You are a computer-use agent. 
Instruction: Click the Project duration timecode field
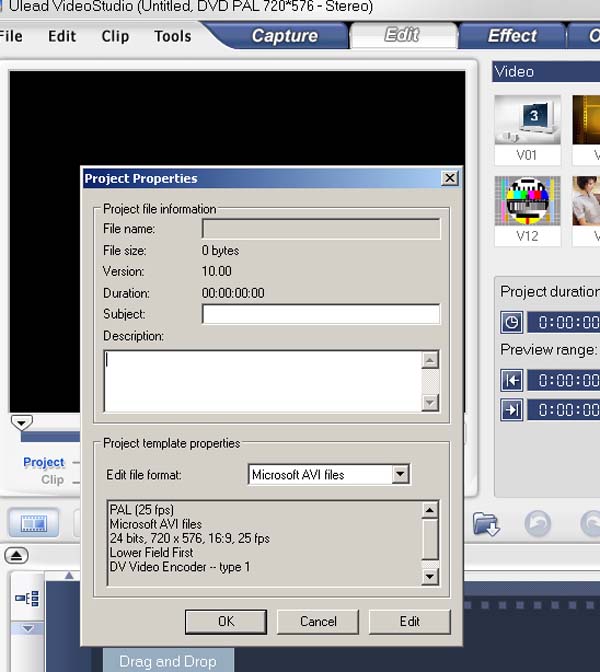(x=564, y=322)
